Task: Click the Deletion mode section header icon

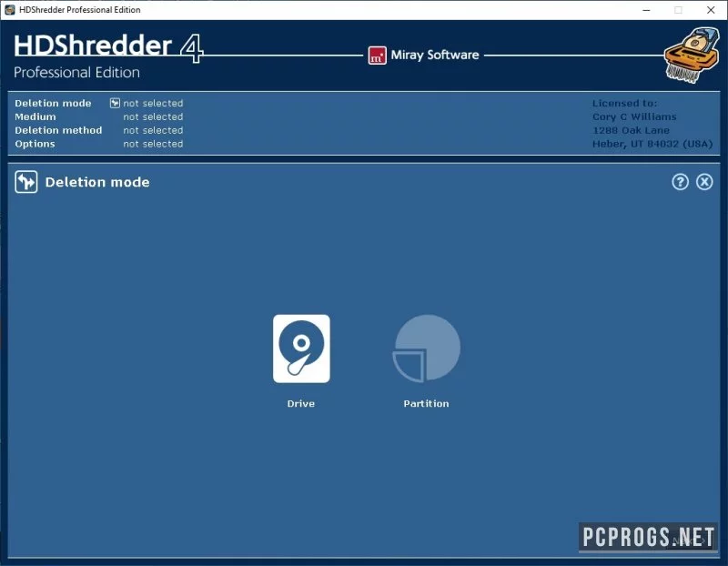Action: pyautogui.click(x=26, y=182)
